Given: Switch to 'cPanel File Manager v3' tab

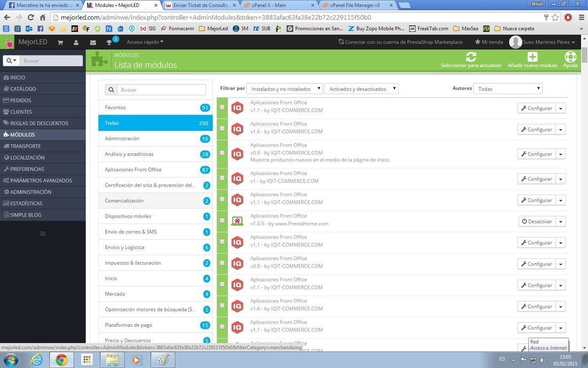Looking at the screenshot, I should coord(355,5).
